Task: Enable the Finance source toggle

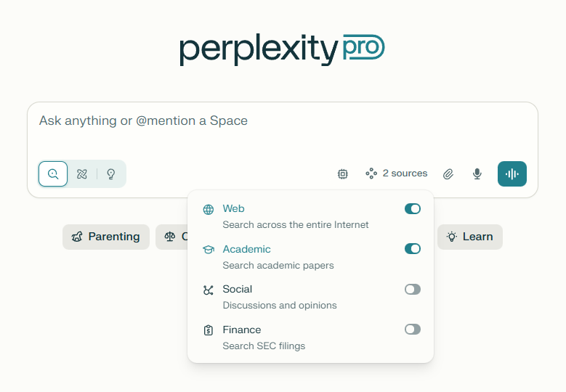Action: click(413, 330)
